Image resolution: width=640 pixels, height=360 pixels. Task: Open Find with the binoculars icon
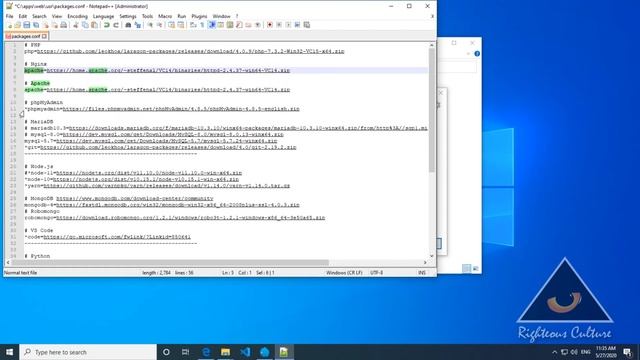pyautogui.click(x=128, y=25)
